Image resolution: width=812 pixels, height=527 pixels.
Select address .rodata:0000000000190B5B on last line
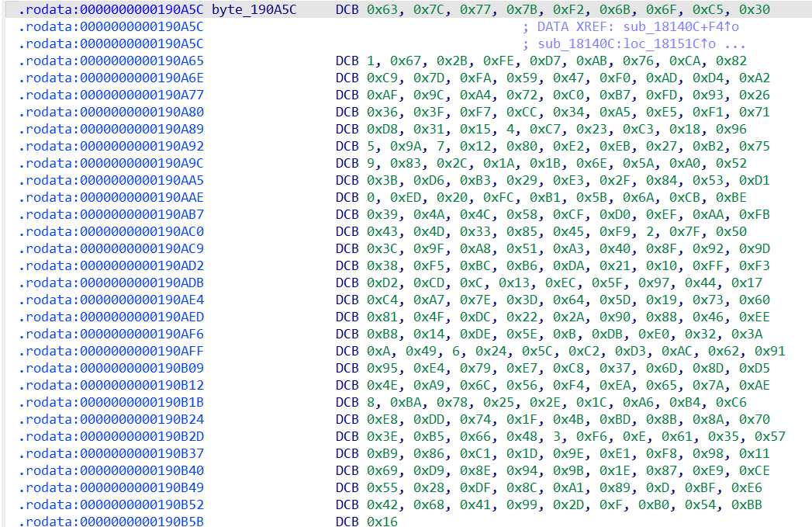tap(110, 522)
